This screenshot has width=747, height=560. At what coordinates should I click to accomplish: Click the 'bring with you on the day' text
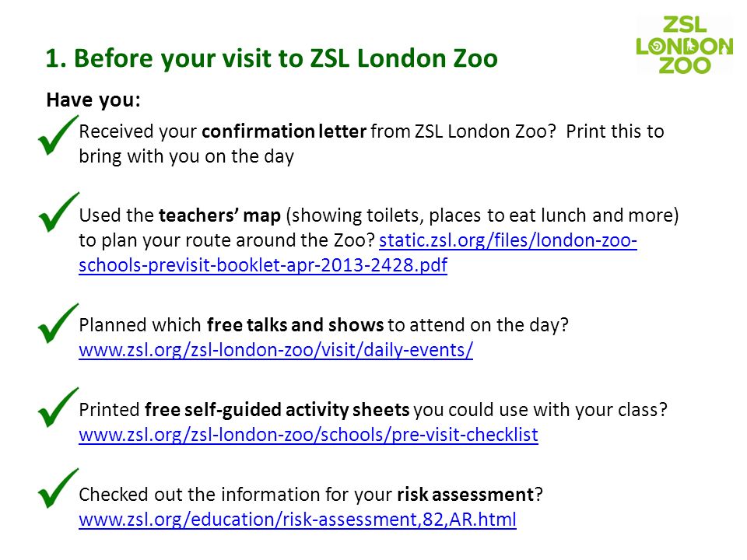tap(186, 156)
